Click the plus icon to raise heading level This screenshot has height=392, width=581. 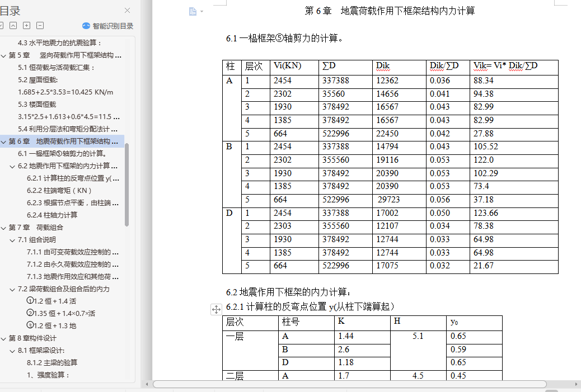click(x=27, y=26)
